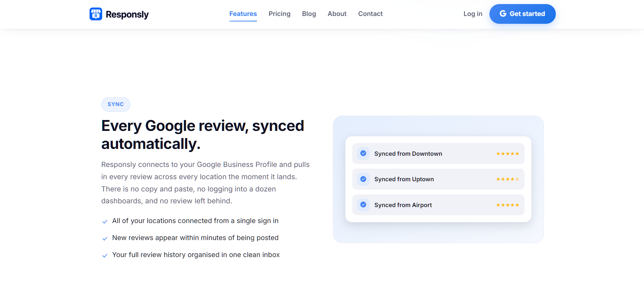This screenshot has width=644, height=305.
Task: Click the five-star rating on the Downtown row
Action: point(508,154)
